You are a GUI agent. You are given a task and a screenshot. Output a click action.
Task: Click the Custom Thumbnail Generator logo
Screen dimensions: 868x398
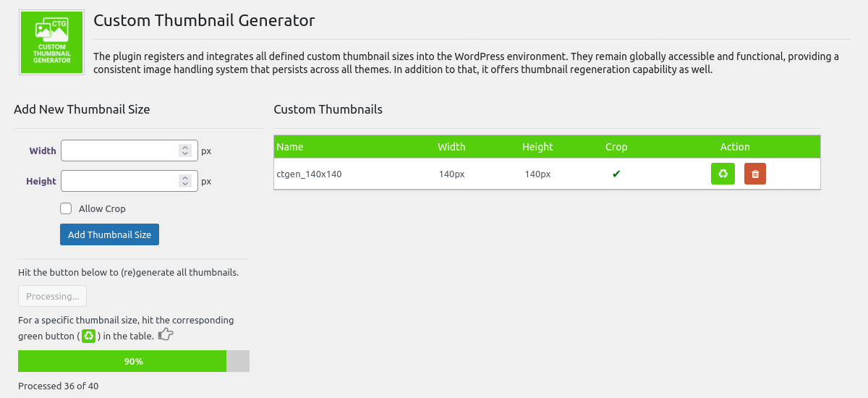click(51, 42)
